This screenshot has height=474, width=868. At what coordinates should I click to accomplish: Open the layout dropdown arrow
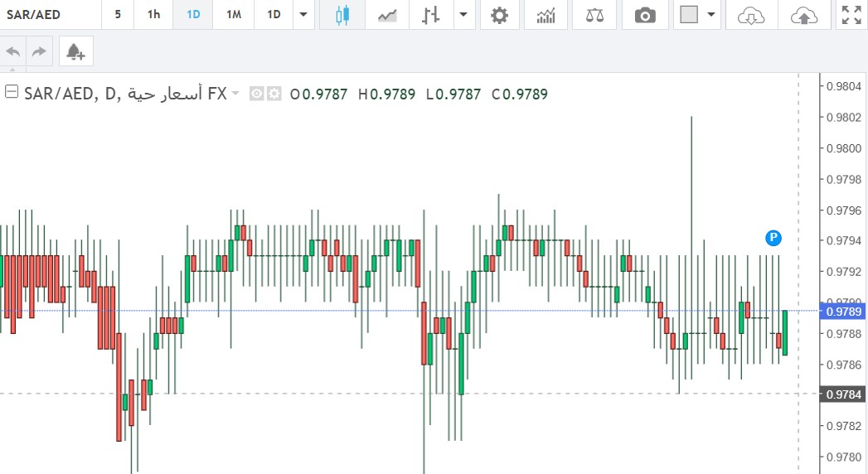(711, 14)
